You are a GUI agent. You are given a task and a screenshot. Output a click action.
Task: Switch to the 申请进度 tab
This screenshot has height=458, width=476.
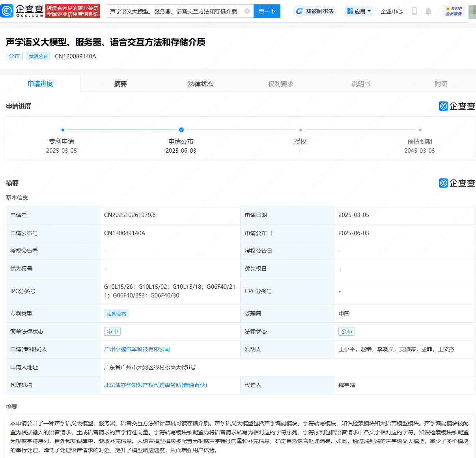(x=40, y=84)
